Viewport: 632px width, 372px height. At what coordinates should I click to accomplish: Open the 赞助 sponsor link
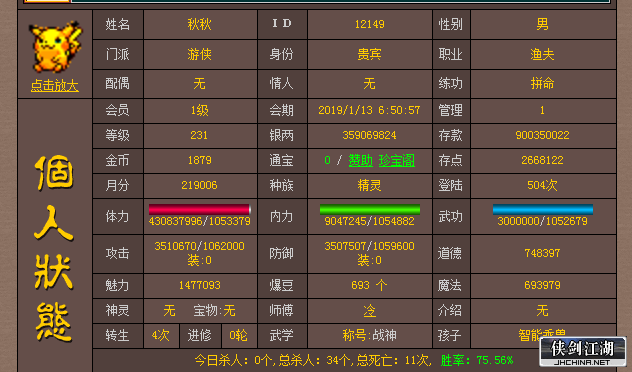pyautogui.click(x=360, y=160)
